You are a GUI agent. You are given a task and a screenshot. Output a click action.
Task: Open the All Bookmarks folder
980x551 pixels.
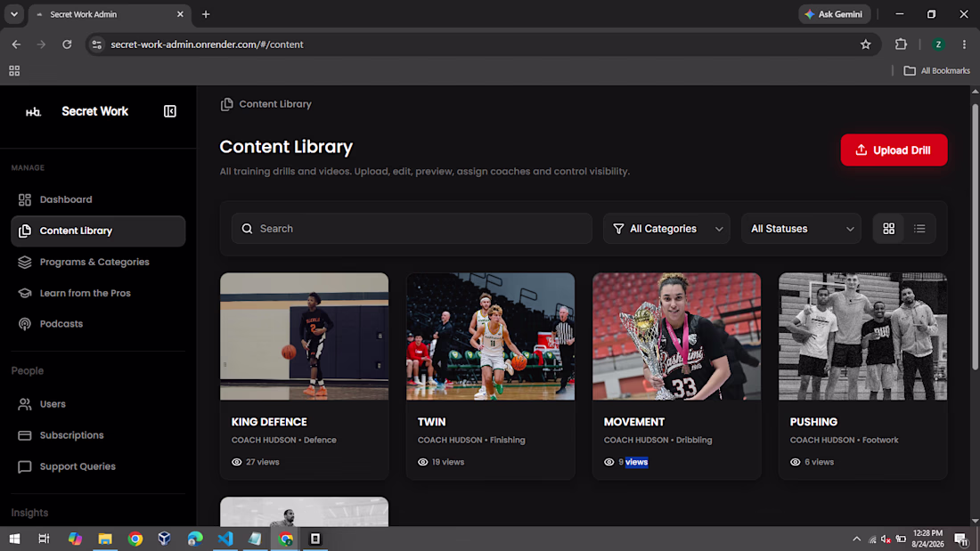pyautogui.click(x=937, y=70)
